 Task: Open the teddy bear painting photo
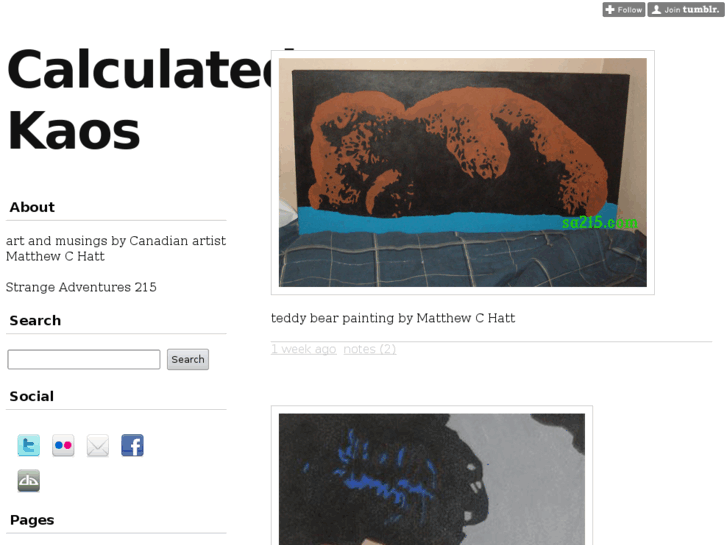coord(463,173)
